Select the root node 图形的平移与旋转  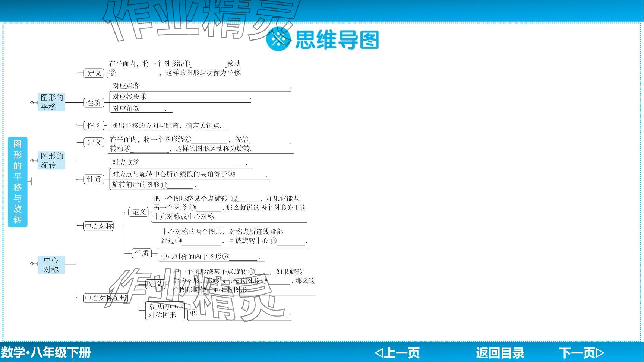pos(18,182)
